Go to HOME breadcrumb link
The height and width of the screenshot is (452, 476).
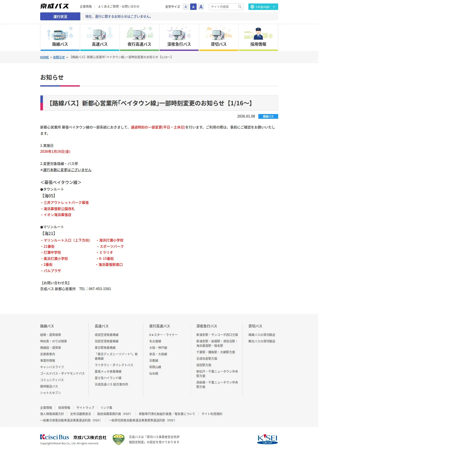[44, 57]
